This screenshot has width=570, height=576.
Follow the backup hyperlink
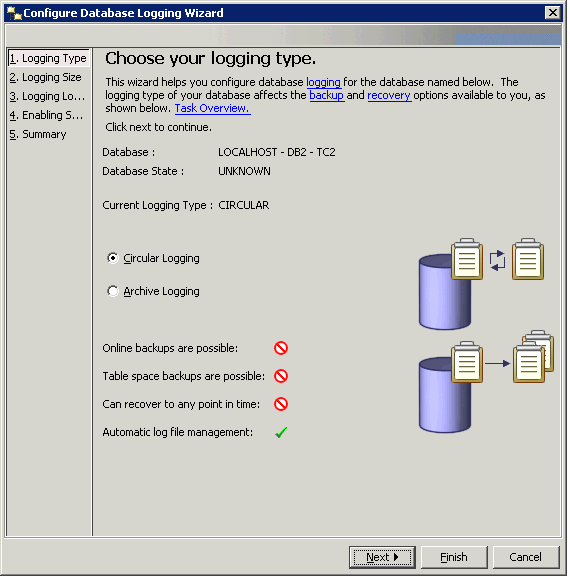tap(327, 95)
